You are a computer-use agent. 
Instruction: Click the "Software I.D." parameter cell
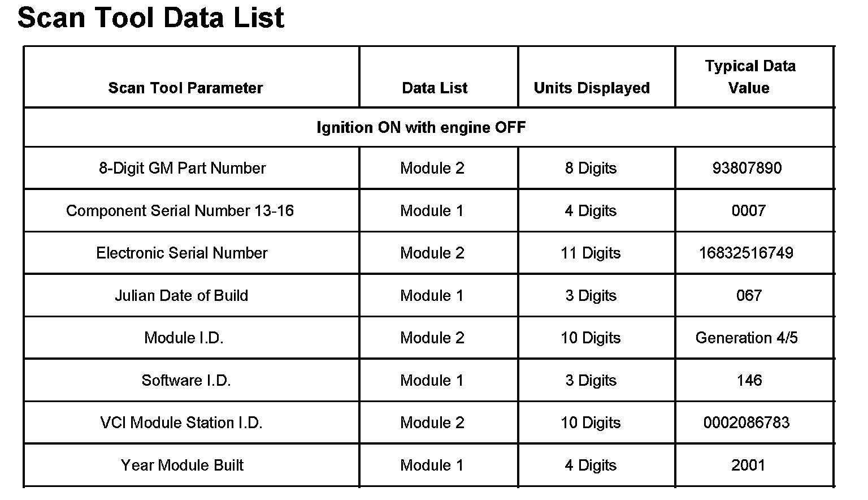186,380
